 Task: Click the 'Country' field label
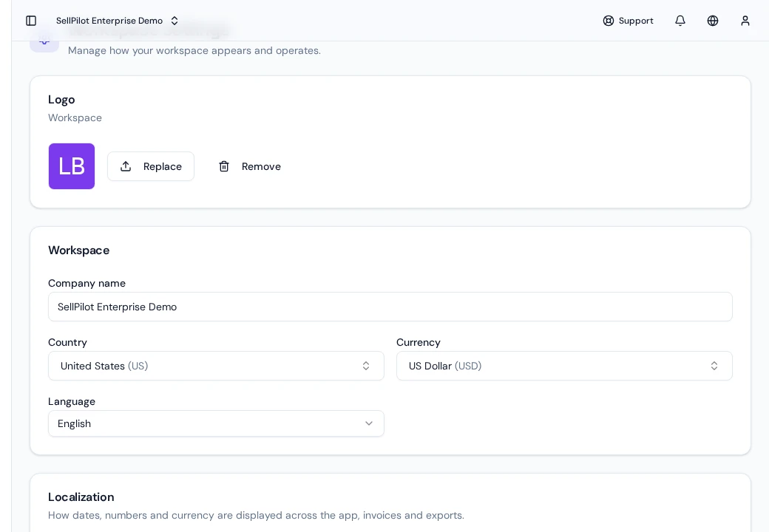68,342
